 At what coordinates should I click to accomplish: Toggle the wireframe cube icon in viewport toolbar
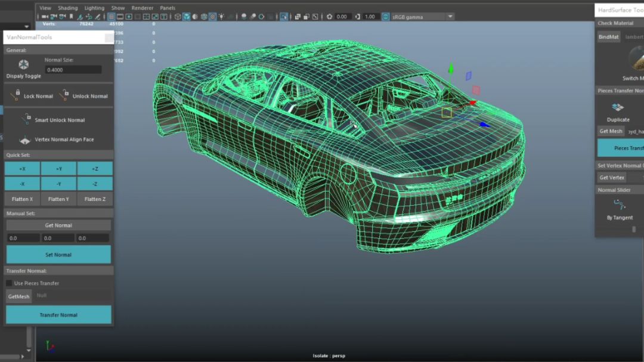[x=178, y=17]
